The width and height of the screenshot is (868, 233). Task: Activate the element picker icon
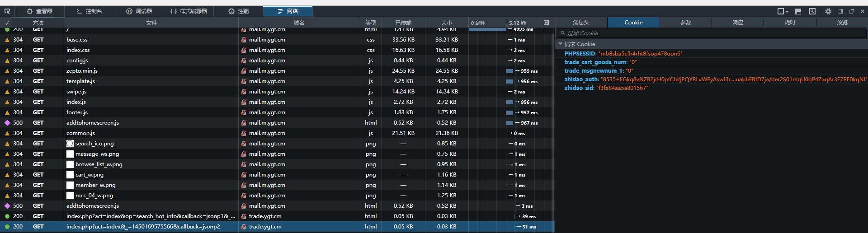(7, 11)
